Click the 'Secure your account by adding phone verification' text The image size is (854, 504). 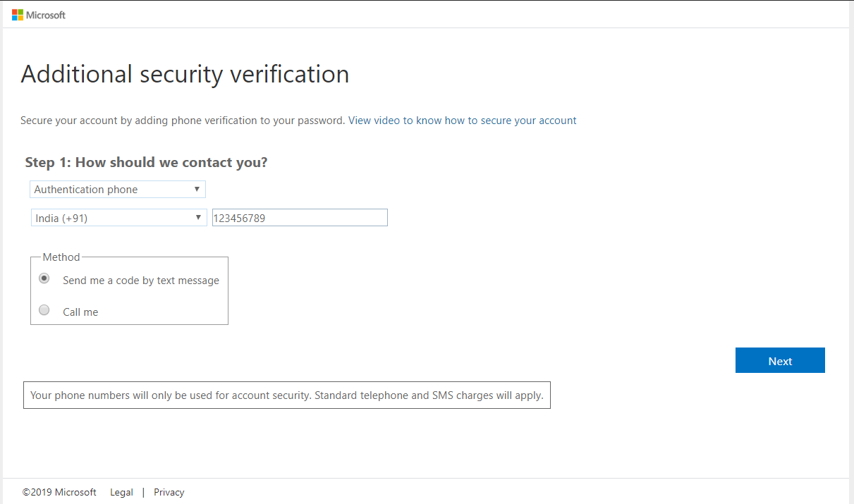pos(183,121)
